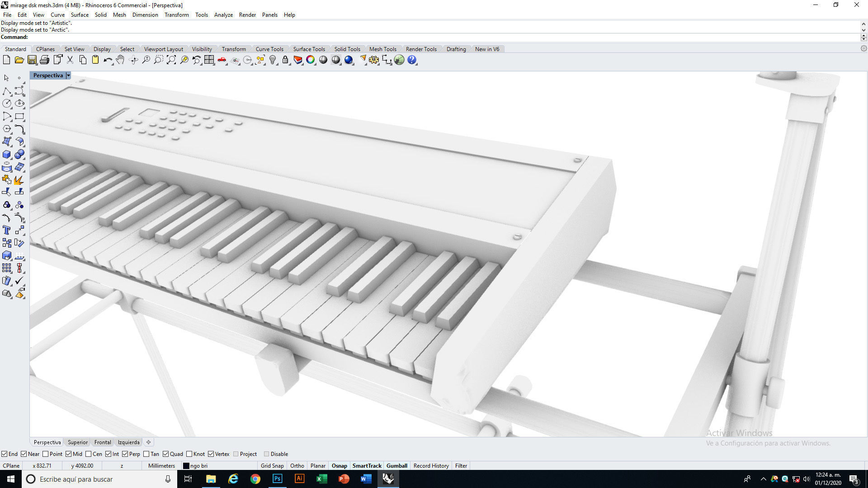The height and width of the screenshot is (488, 868).
Task: Open the layers icon in toolbar
Action: pyautogui.click(x=298, y=60)
